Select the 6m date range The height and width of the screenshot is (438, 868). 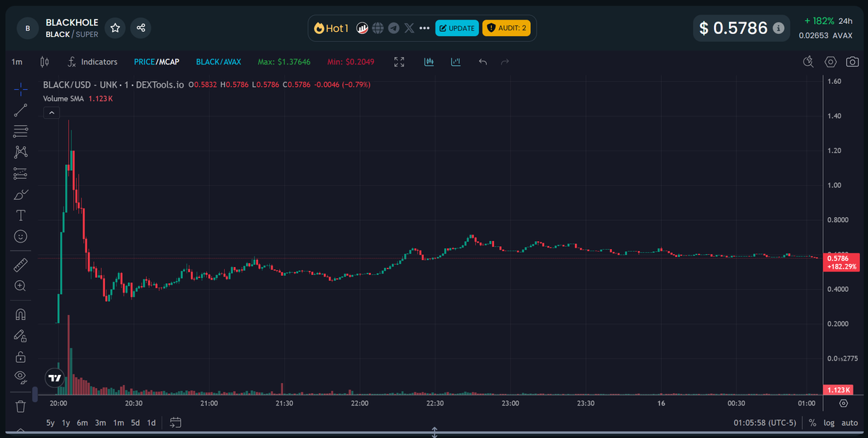click(82, 423)
